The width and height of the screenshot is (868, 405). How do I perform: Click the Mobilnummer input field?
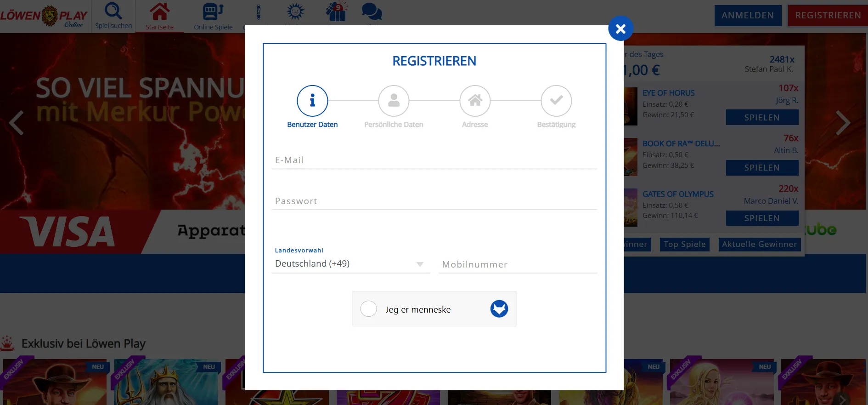coord(518,264)
